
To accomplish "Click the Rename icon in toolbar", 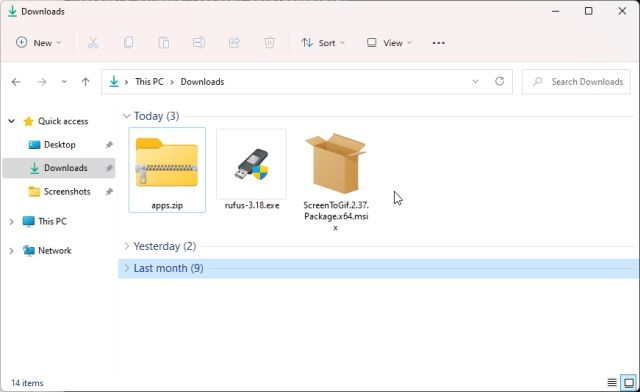I will tap(199, 42).
